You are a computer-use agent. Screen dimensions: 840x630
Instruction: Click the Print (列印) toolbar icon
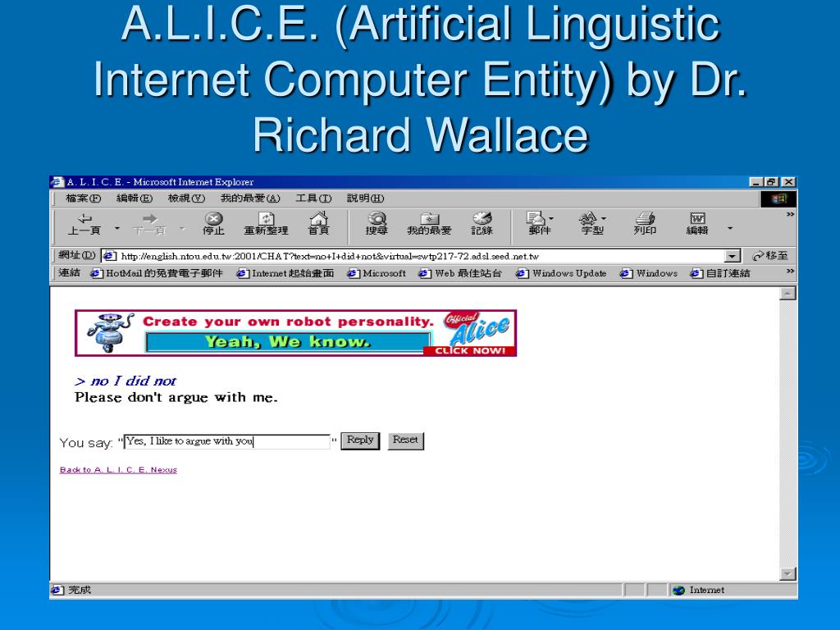pos(645,224)
